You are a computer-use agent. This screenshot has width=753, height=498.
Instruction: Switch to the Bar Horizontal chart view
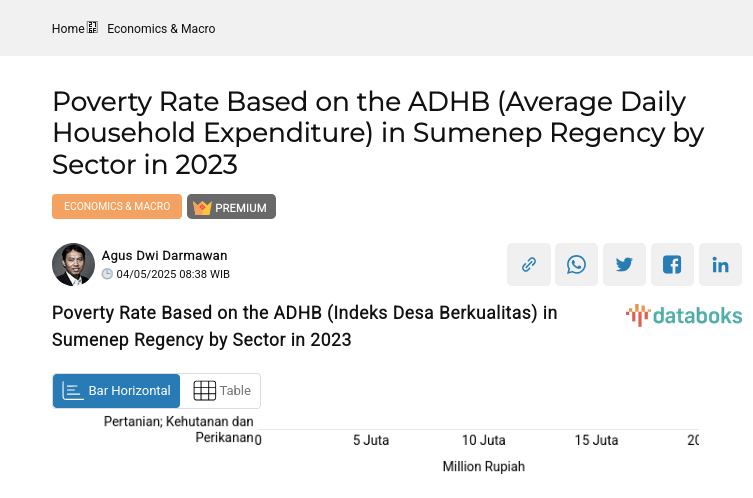click(x=116, y=391)
